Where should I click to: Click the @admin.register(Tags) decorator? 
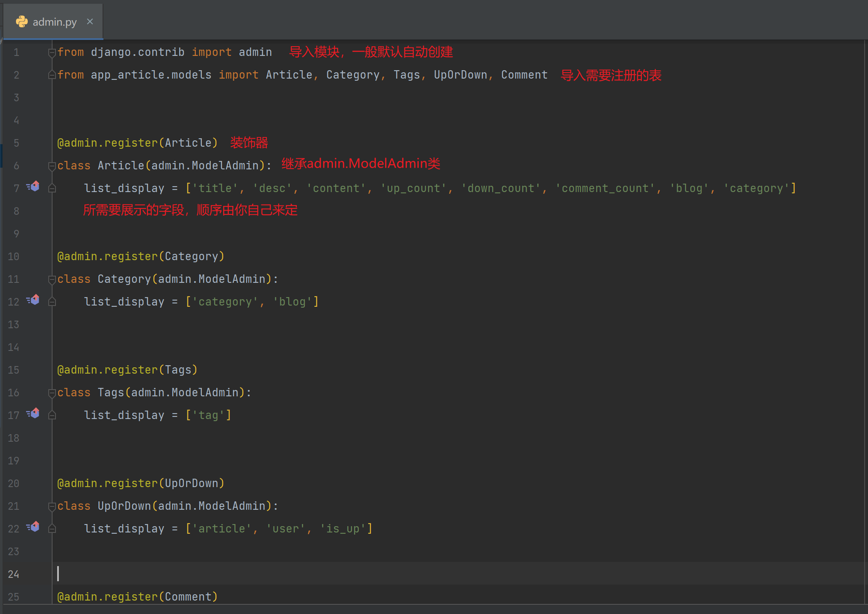(127, 370)
